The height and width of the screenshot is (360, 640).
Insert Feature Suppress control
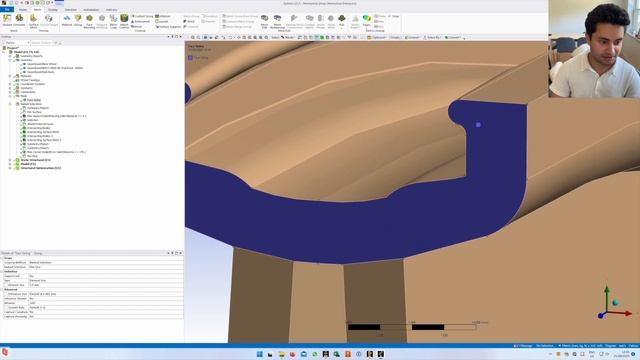[x=168, y=27]
